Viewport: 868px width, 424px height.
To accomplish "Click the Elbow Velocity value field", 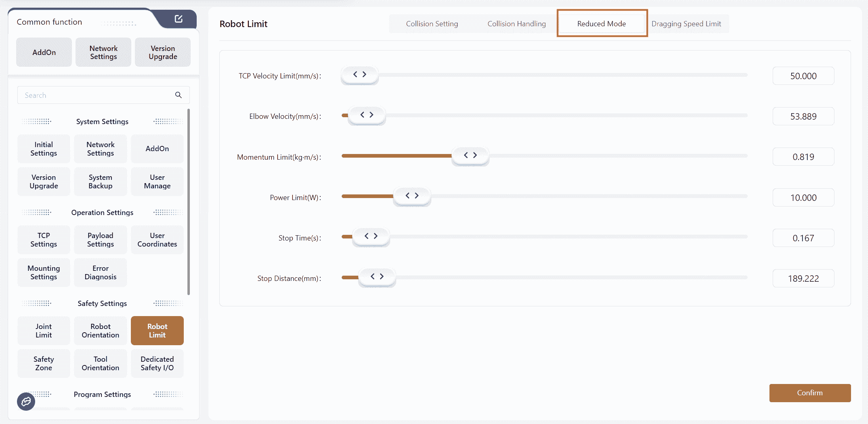I will [x=803, y=116].
